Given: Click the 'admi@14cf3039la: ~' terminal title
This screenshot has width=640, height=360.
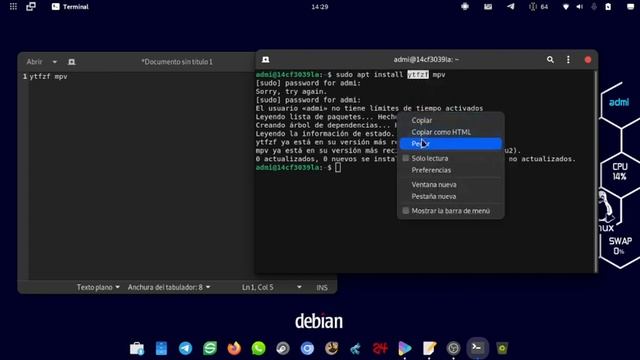Looking at the screenshot, I should tap(426, 60).
